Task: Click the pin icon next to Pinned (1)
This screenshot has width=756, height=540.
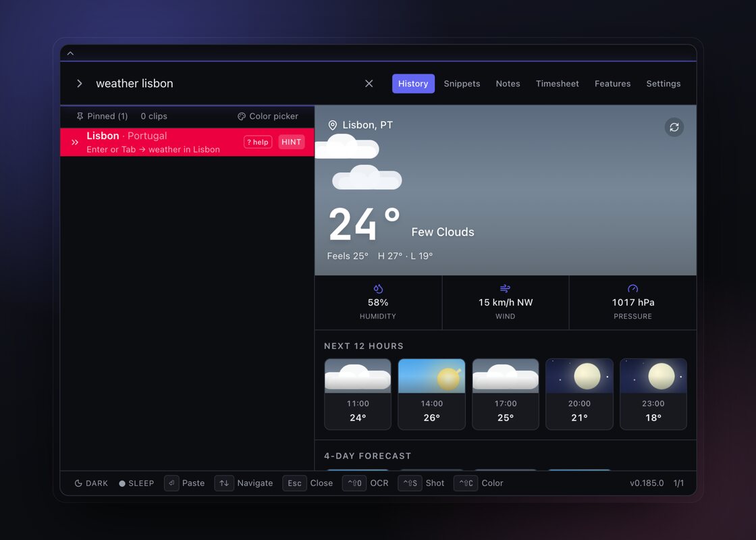Action: click(x=80, y=116)
